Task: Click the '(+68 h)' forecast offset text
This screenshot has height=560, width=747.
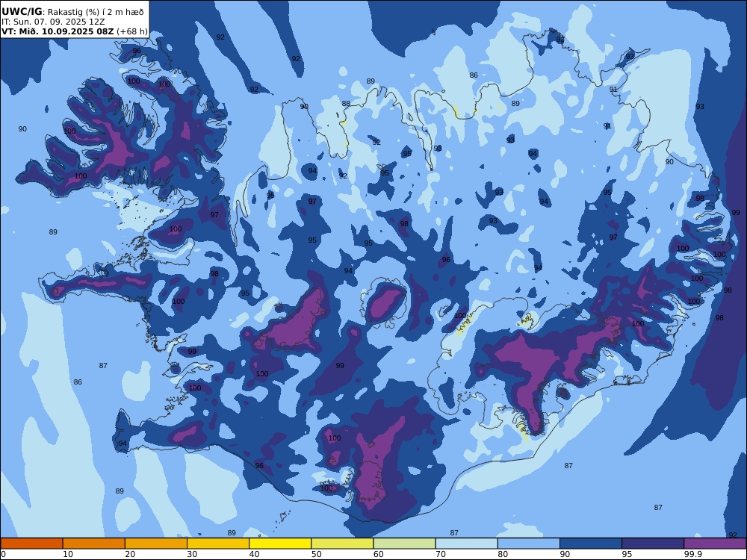Action: point(132,31)
